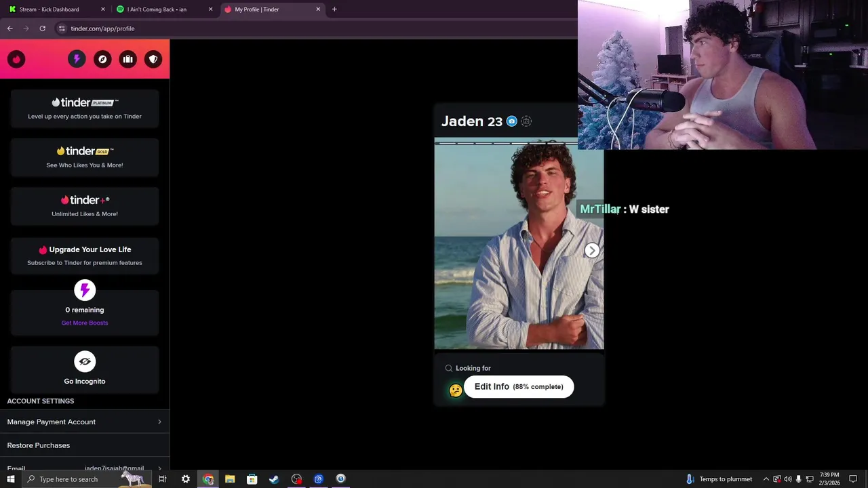The width and height of the screenshot is (868, 488).
Task: Click the site information icon in address bar
Action: [62, 28]
